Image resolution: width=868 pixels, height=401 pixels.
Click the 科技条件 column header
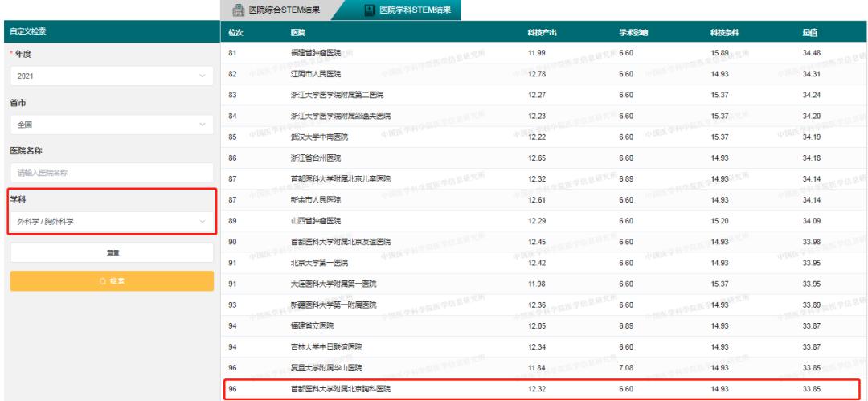coord(725,33)
